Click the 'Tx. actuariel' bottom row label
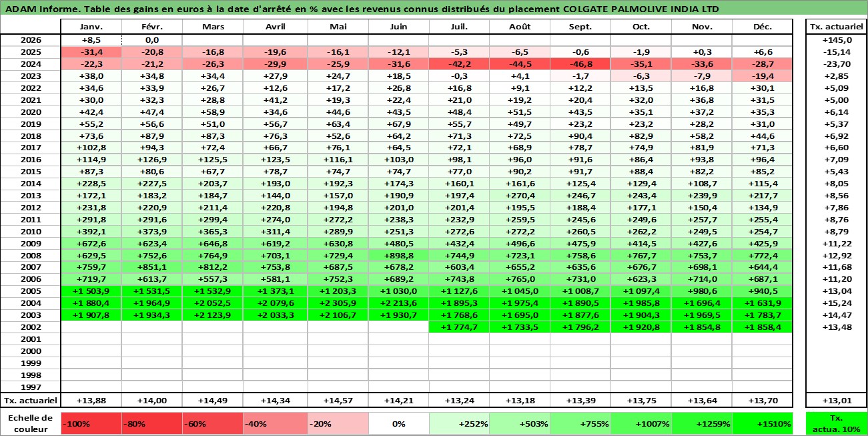 [31, 401]
